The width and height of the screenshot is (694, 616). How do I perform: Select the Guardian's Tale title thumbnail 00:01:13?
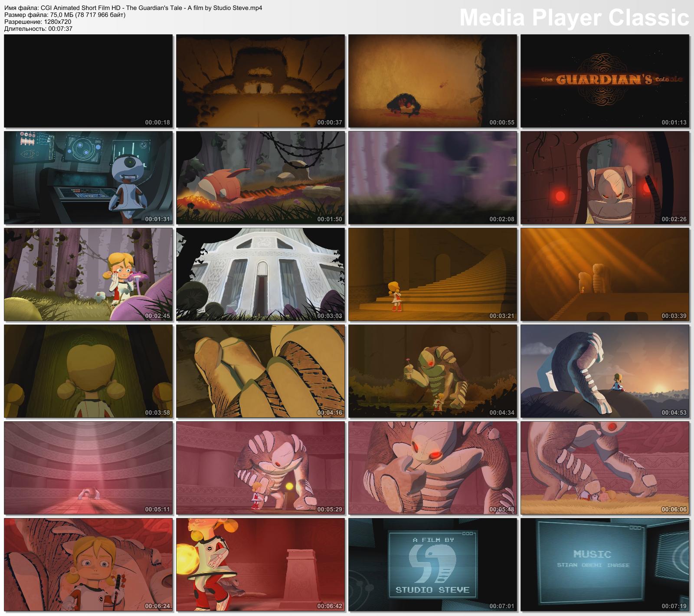605,81
